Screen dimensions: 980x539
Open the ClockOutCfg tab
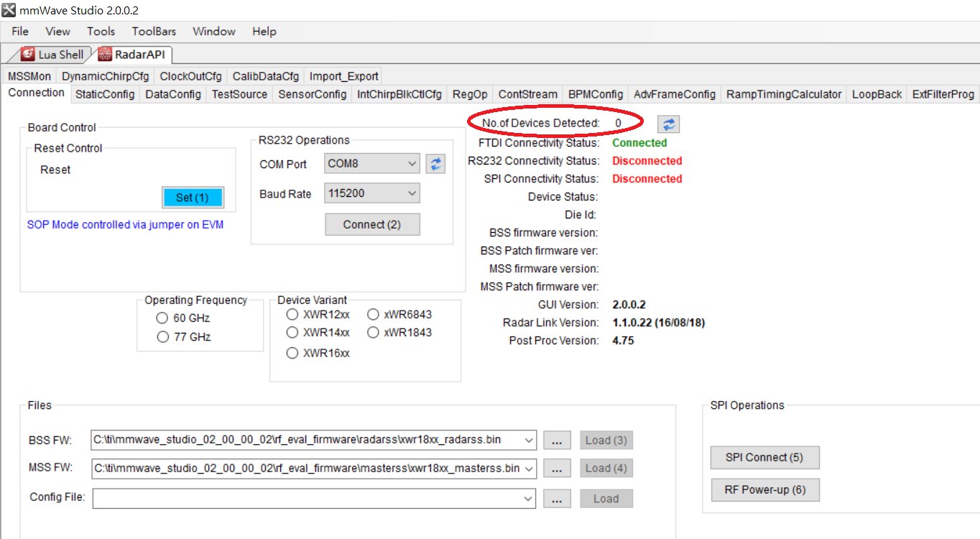click(190, 76)
